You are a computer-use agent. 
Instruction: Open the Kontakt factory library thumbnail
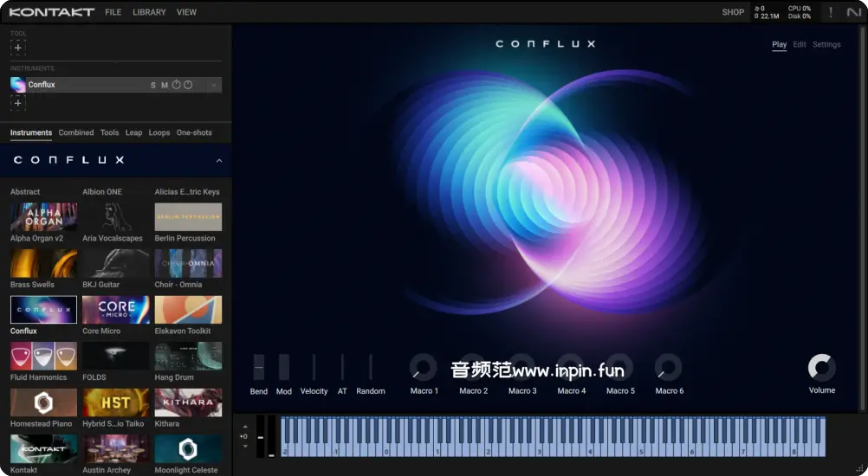tap(43, 449)
